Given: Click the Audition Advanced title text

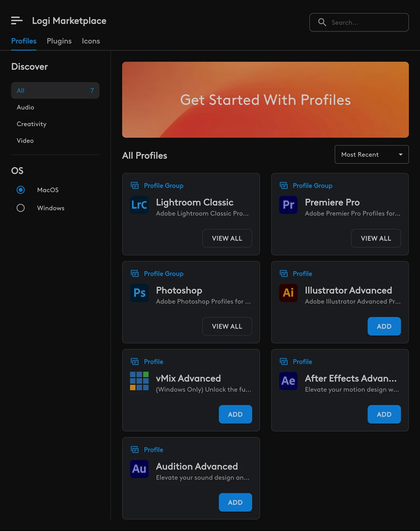Looking at the screenshot, I should point(197,466).
